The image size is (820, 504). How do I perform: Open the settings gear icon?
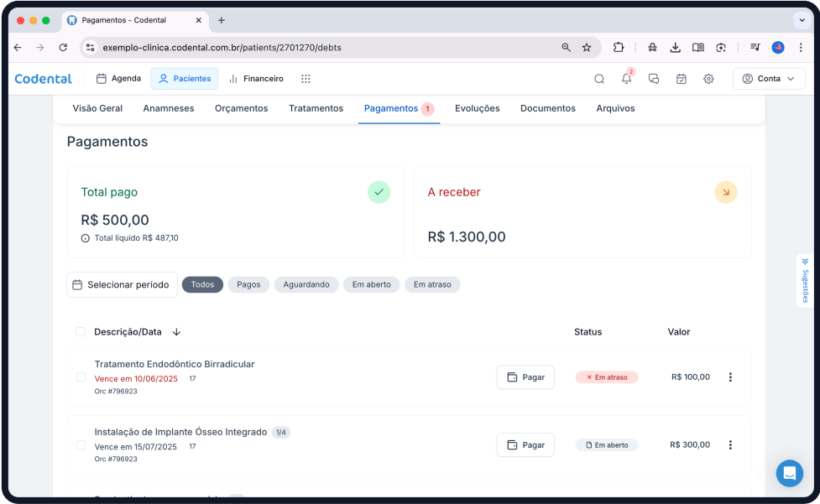point(708,79)
